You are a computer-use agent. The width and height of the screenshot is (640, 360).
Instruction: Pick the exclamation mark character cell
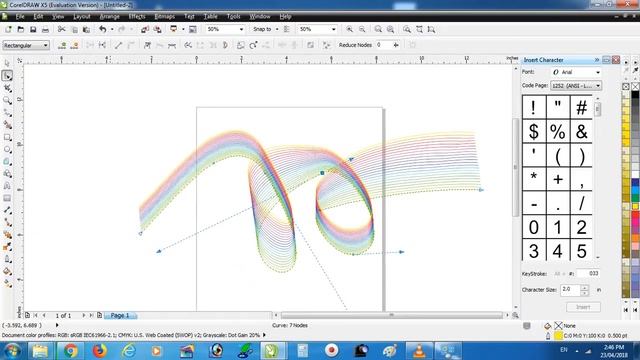click(533, 107)
